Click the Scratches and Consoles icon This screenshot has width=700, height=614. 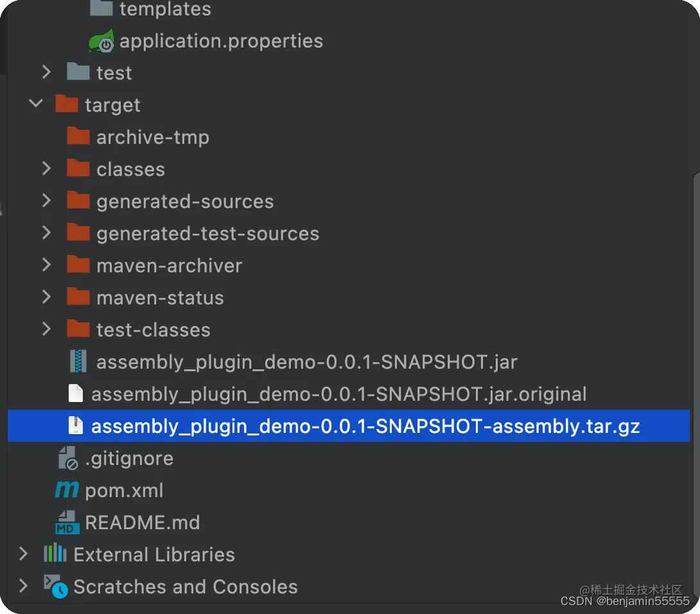56,586
